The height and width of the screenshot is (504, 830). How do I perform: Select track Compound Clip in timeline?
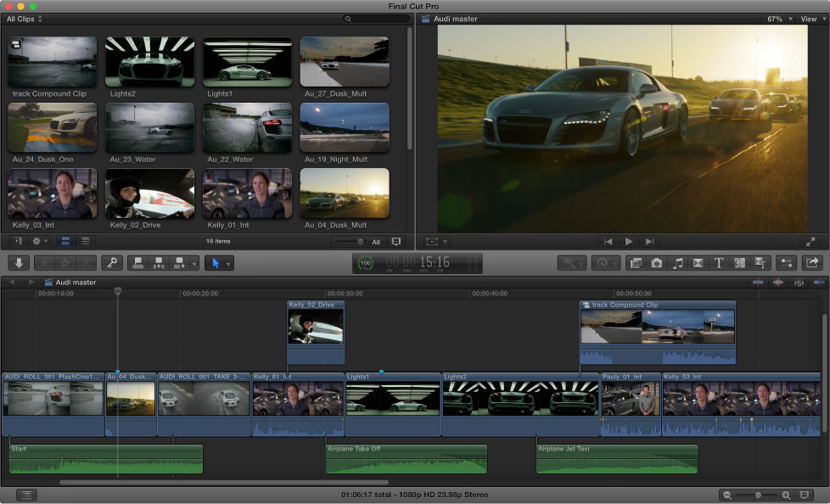[658, 332]
